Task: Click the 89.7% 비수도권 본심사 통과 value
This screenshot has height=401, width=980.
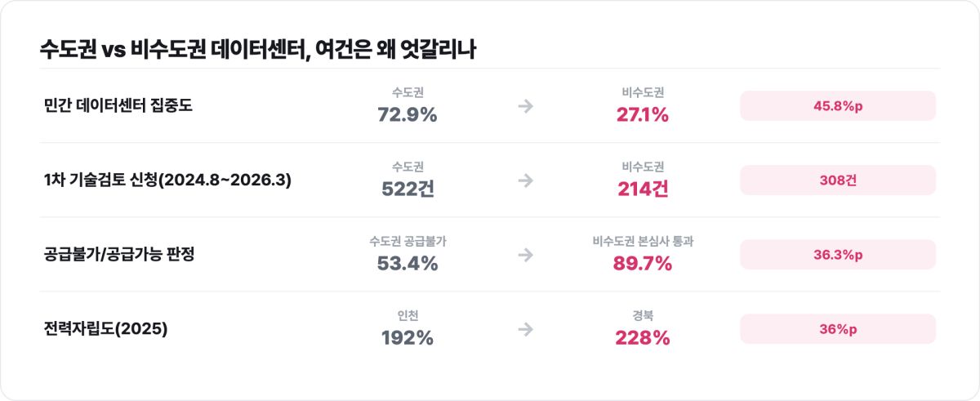Action: point(643,264)
